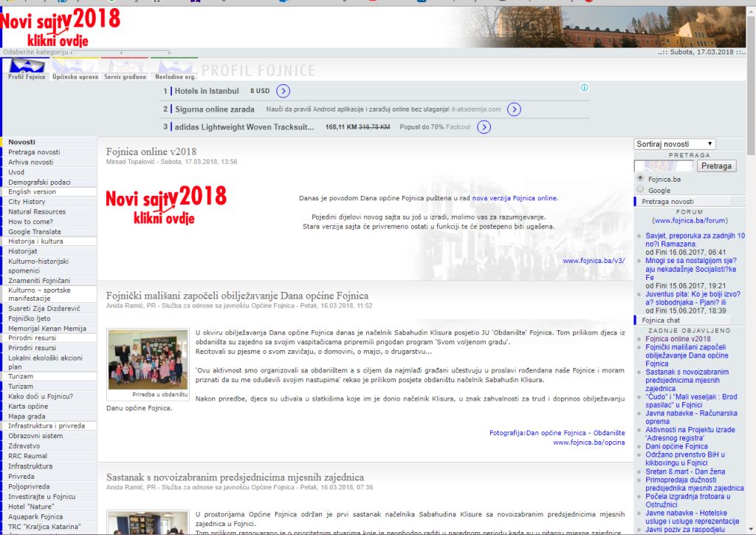The width and height of the screenshot is (756, 535).
Task: Open the Sortiraj novosti dropdown
Action: [x=675, y=144]
